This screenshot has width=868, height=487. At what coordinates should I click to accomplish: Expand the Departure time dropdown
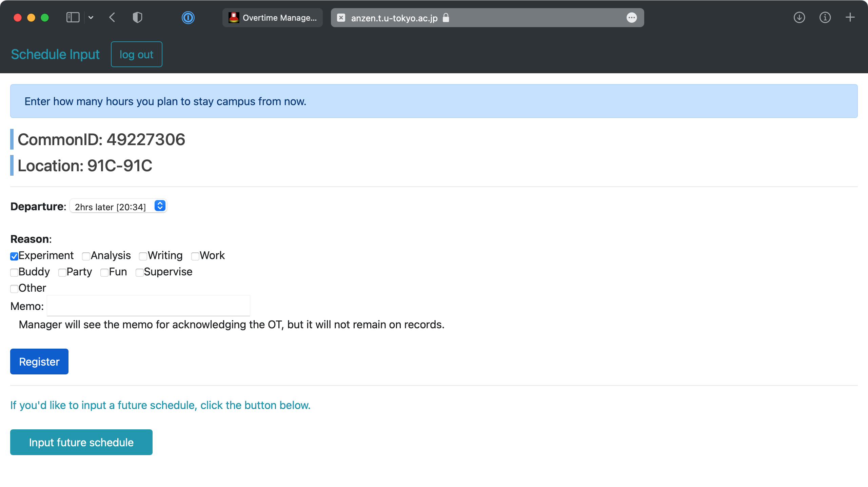coord(118,207)
